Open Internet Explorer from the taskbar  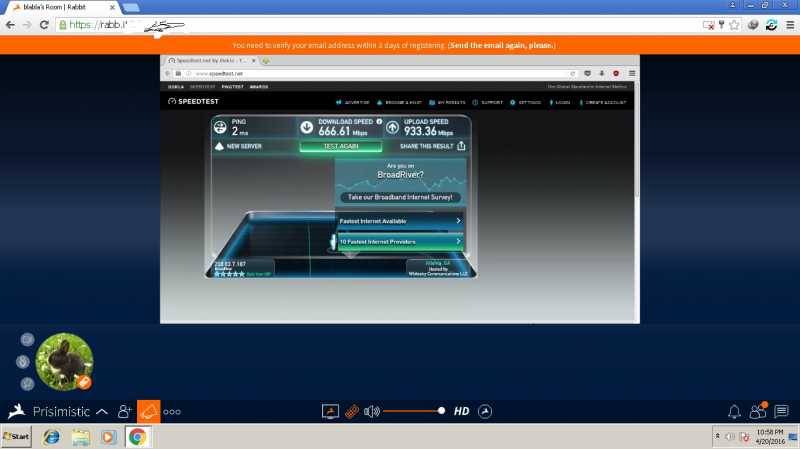tap(51, 437)
